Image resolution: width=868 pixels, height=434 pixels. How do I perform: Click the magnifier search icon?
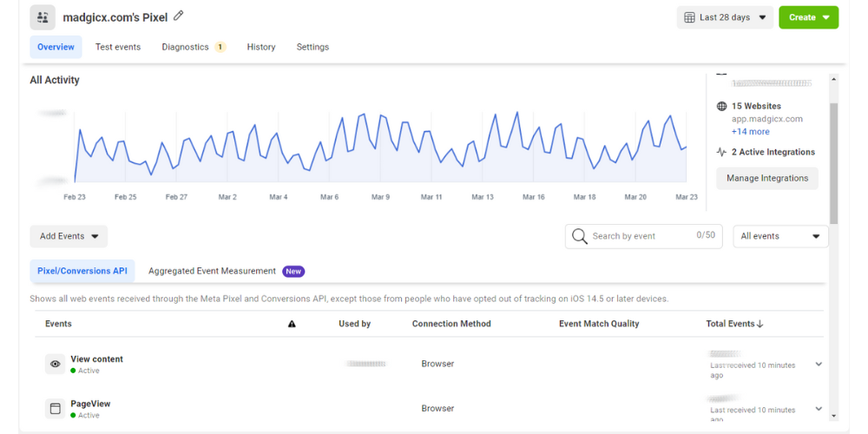coord(580,236)
